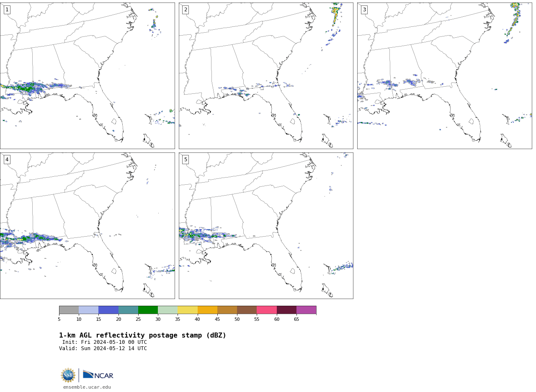Click the blue 15-20 dBZ swatch
The image size is (536, 392).
click(x=108, y=310)
